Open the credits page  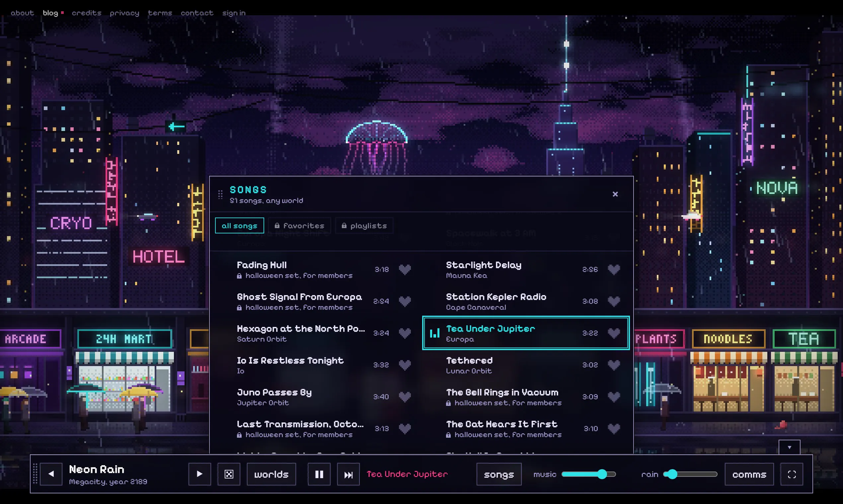[87, 13]
